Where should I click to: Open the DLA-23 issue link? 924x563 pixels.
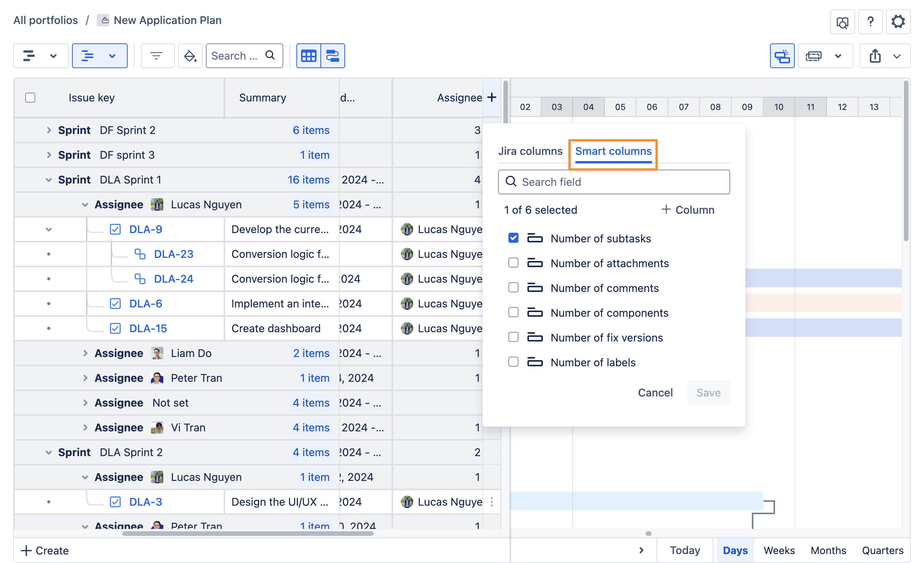(x=173, y=254)
